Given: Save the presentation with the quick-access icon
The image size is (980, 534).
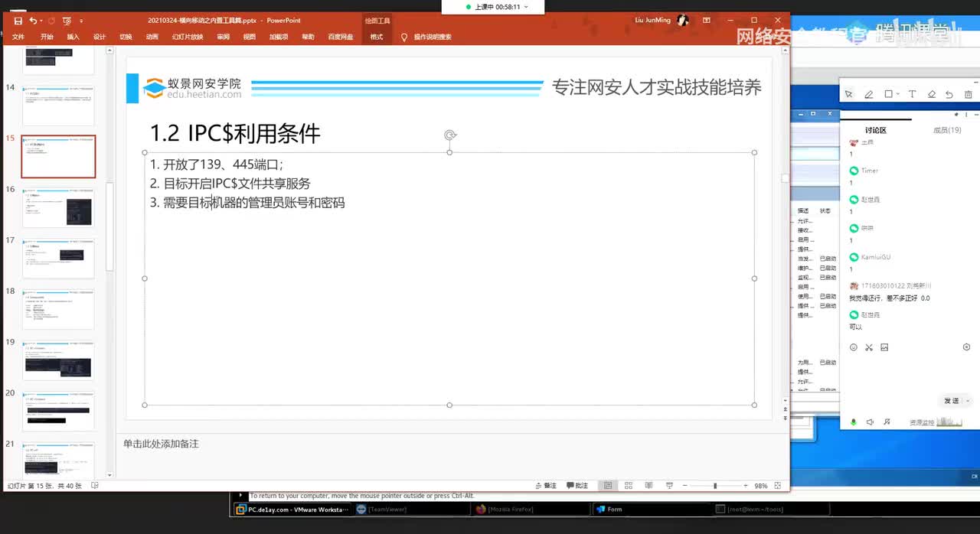Looking at the screenshot, I should (18, 21).
